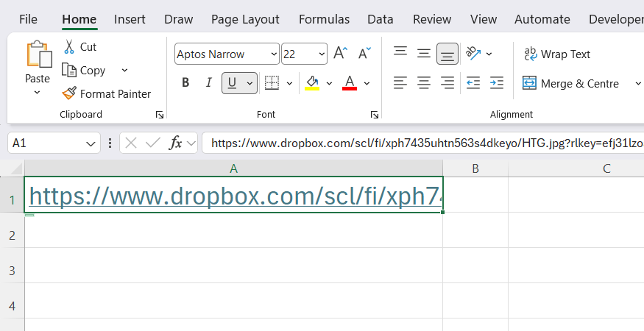Click the formula bar options dots

[x=110, y=143]
